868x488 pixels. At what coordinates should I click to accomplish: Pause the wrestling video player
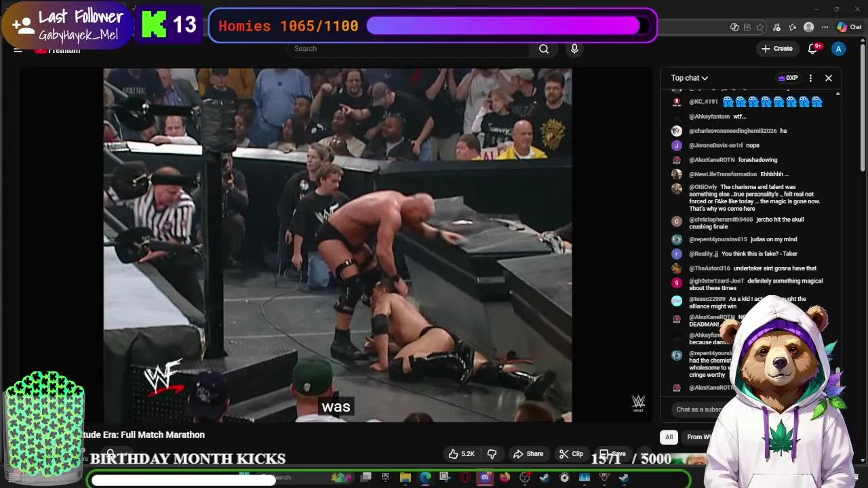(x=337, y=244)
